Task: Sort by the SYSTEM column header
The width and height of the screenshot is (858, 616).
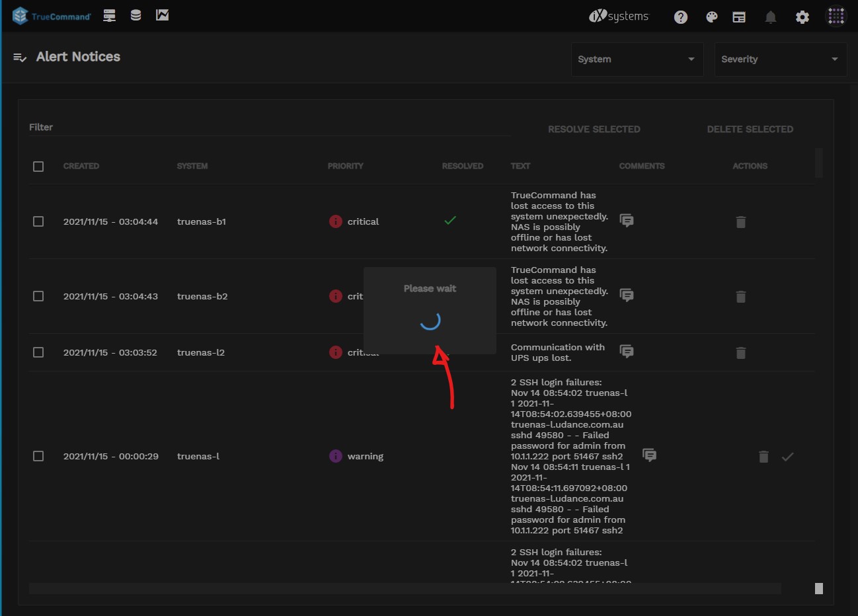Action: coord(192,166)
